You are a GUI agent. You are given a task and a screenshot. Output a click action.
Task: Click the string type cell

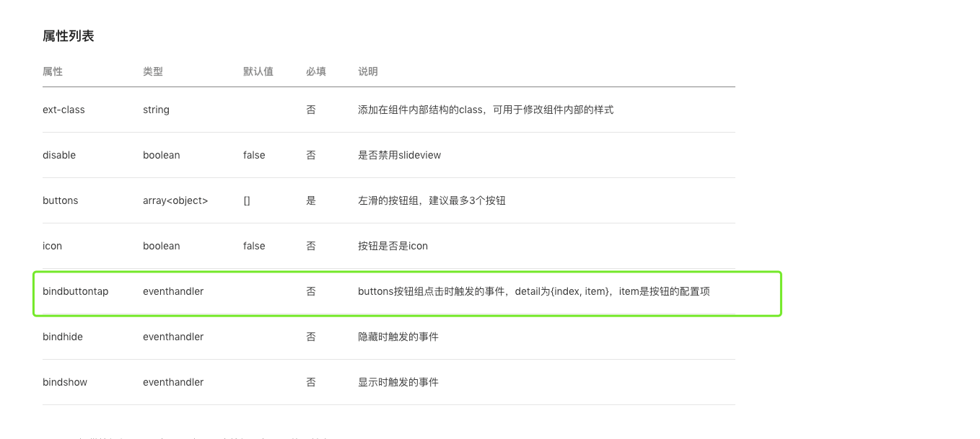click(x=156, y=110)
